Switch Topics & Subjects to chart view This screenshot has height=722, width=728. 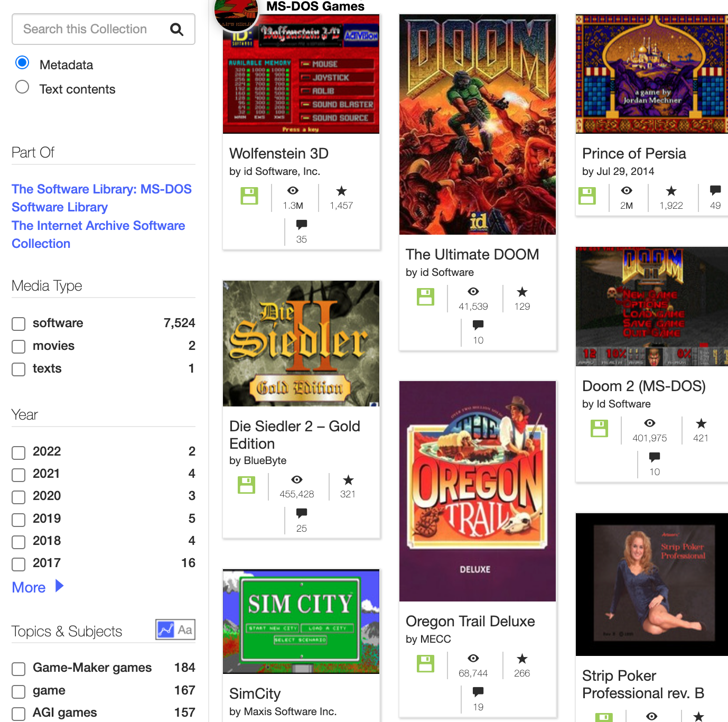165,630
